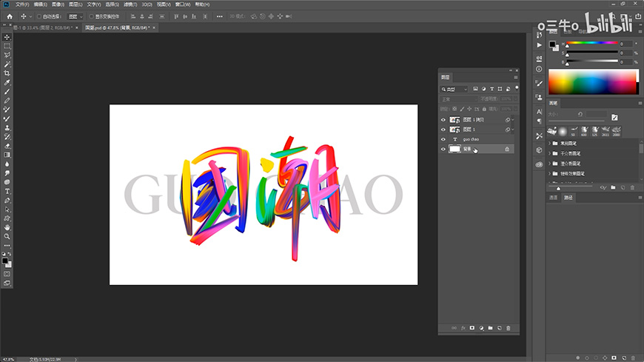Viewport: 644px width, 362px height.
Task: Select the Move tool in the toolbox
Action: [x=7, y=37]
